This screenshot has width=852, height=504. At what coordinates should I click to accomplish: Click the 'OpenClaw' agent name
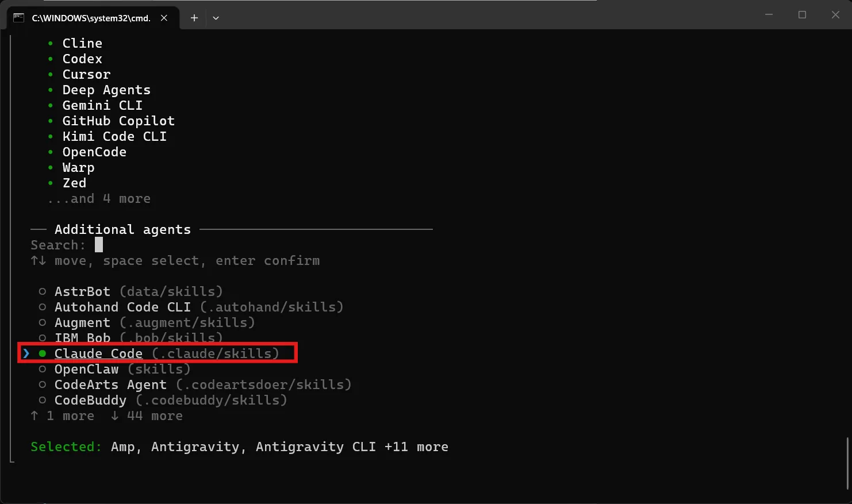86,369
